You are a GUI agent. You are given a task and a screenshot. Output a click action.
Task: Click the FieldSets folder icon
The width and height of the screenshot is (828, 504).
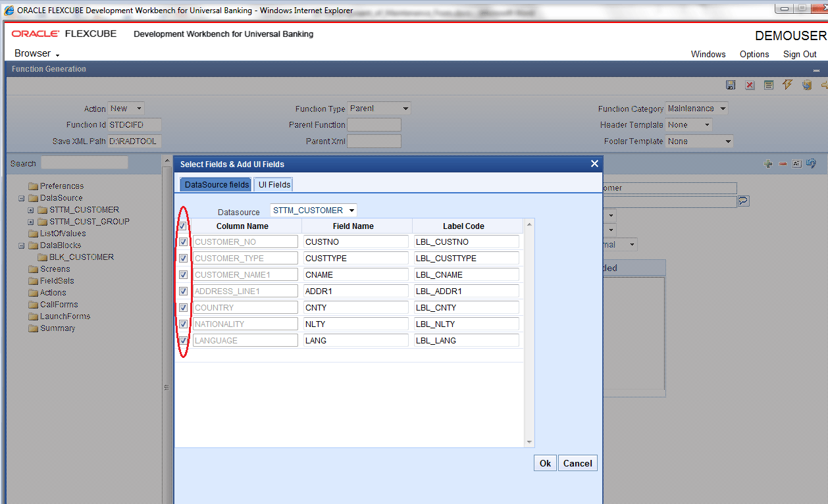(33, 281)
